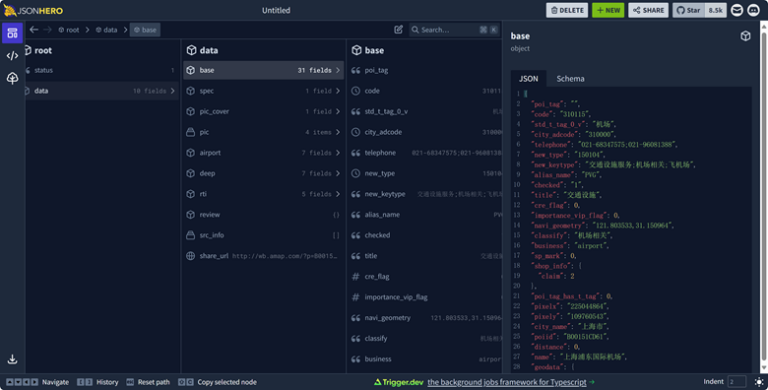
Task: Open the Discord icon in header
Action: click(753, 10)
